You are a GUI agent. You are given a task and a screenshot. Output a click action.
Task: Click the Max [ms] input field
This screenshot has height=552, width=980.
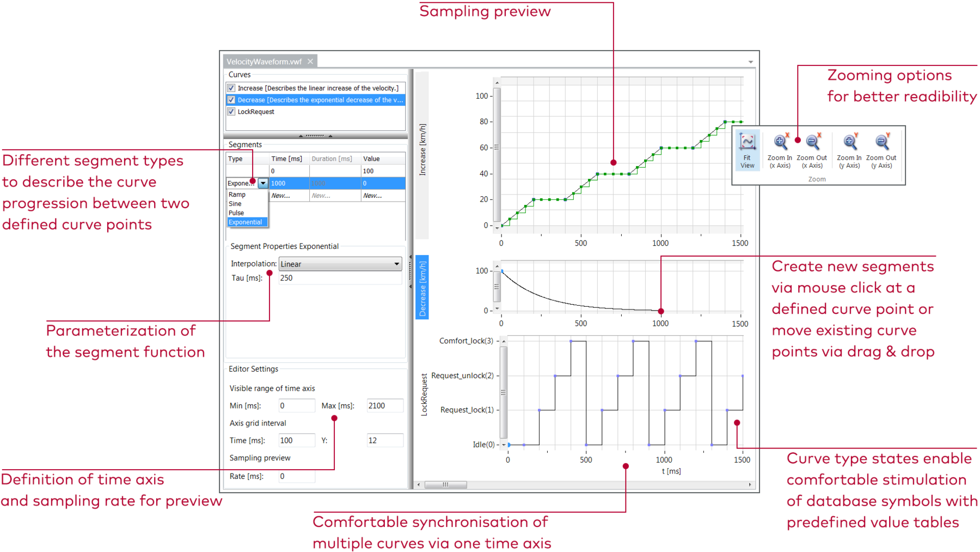point(385,405)
